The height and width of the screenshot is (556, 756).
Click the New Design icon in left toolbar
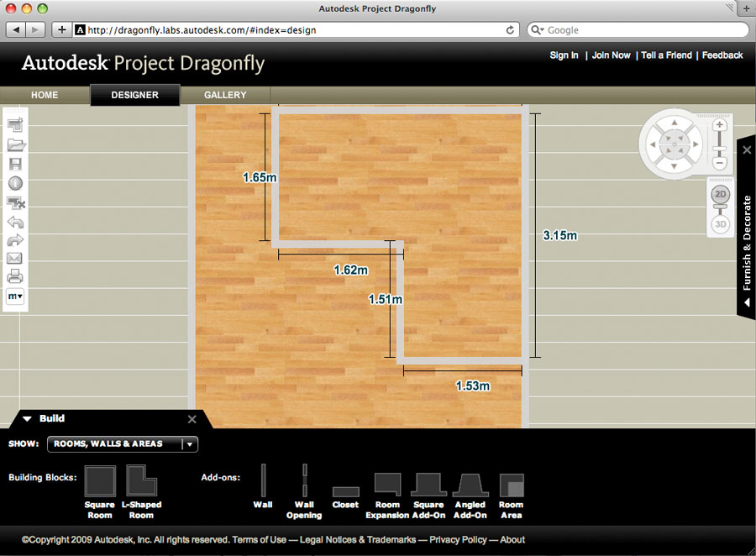point(15,124)
